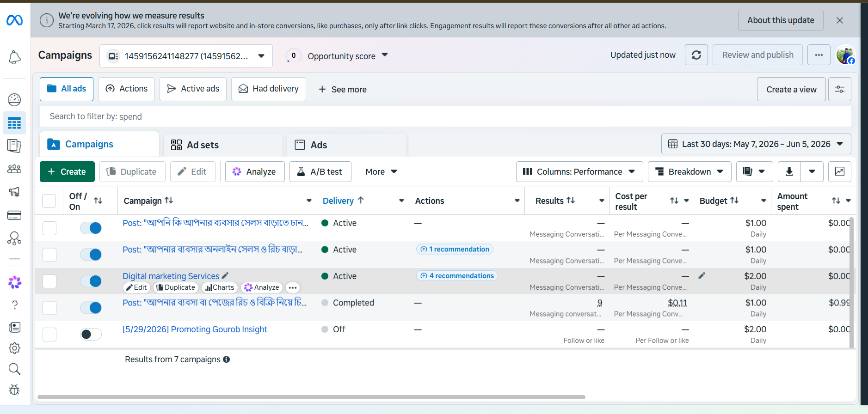The height and width of the screenshot is (414, 868).
Task: Click the search magnifier in sidebar
Action: coord(14,369)
